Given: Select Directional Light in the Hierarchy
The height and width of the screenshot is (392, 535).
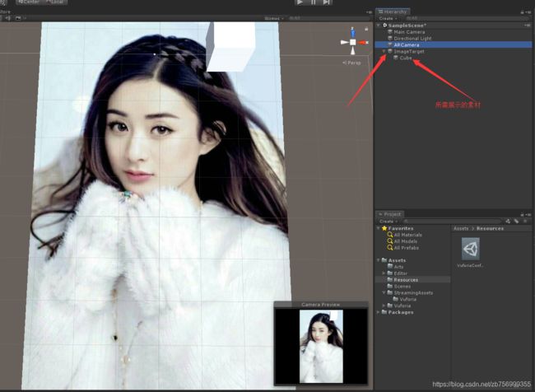Looking at the screenshot, I should tap(412, 38).
